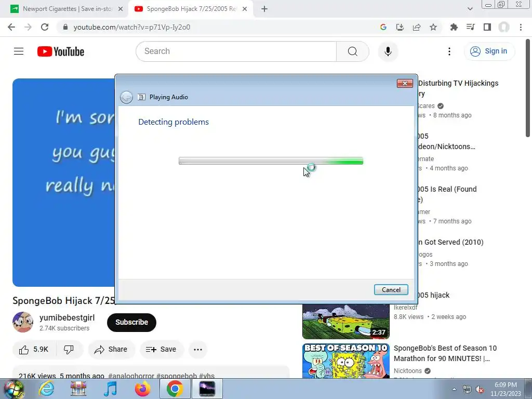532x399 pixels.
Task: Open the 2:37 SpongeBob thumbnail video
Action: (345, 321)
